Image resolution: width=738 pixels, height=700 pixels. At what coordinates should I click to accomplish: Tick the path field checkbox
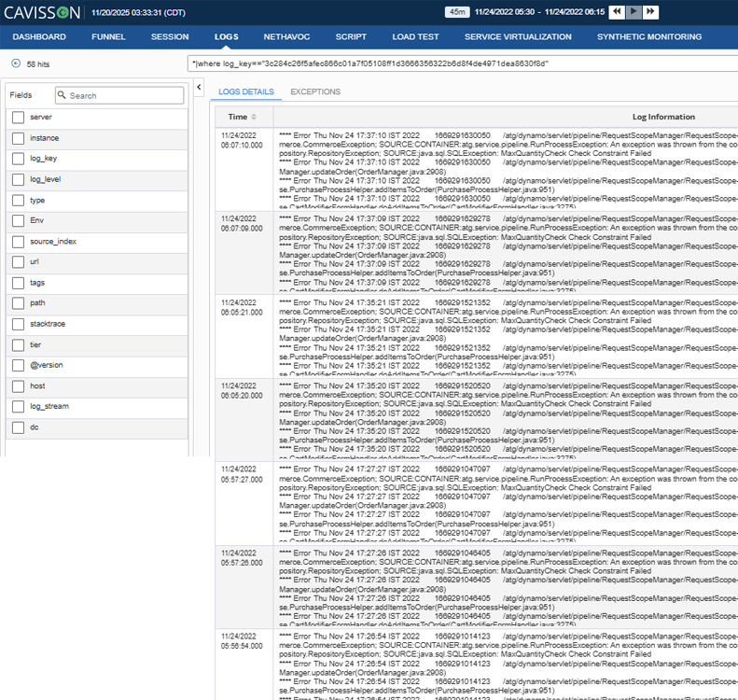click(18, 303)
